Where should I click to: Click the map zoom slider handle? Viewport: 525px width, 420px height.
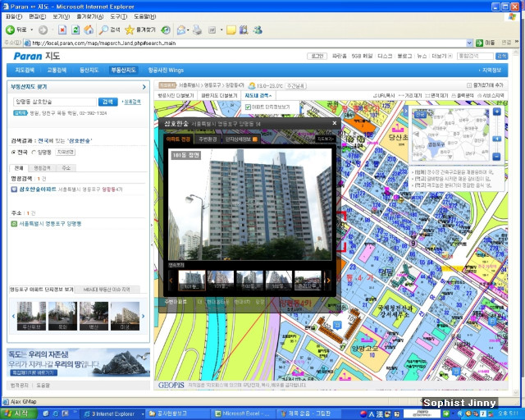497,139
